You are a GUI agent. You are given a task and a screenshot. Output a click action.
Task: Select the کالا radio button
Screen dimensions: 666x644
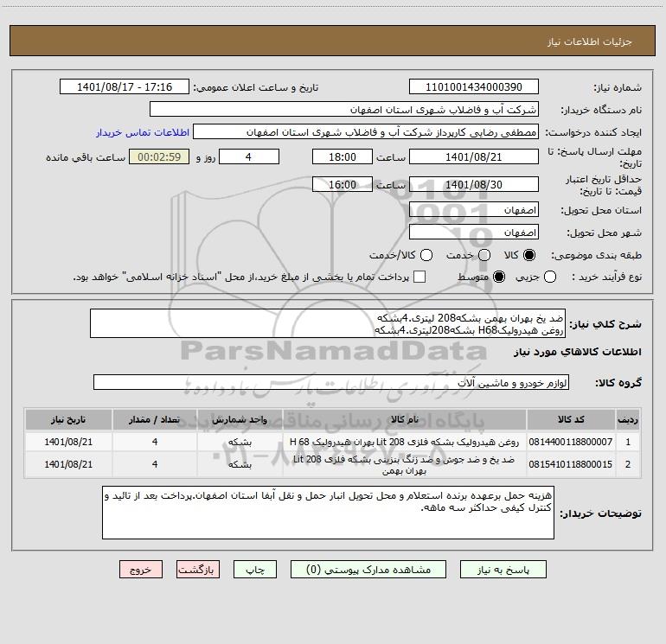click(x=529, y=255)
